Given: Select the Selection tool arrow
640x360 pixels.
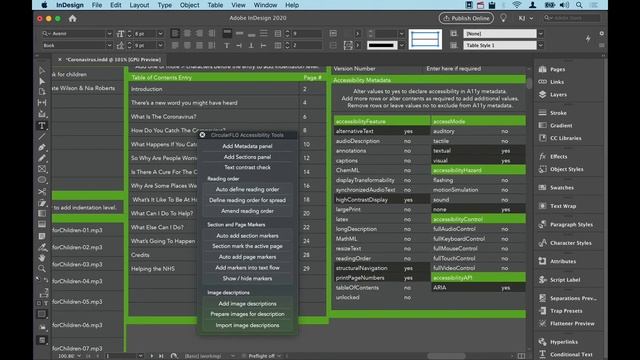Looking at the screenshot, I should point(42,71).
